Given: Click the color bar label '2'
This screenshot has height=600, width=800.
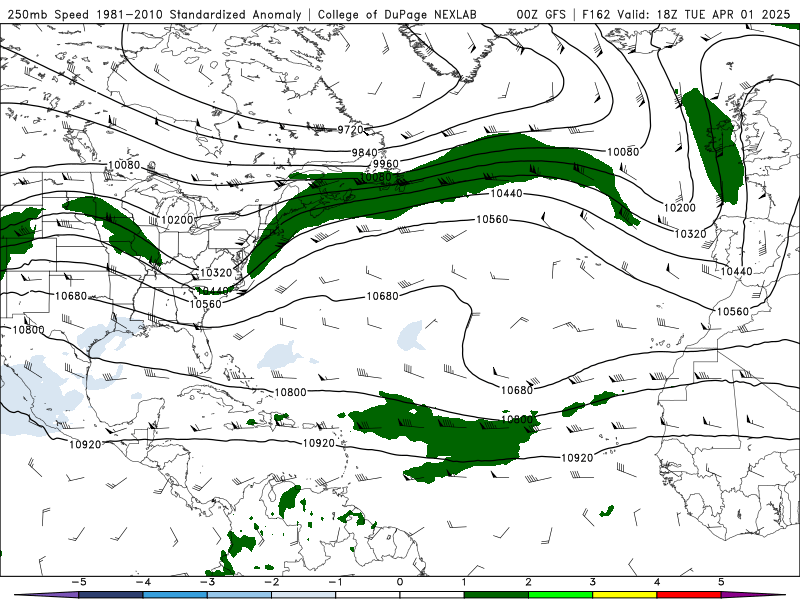Looking at the screenshot, I should tap(528, 582).
